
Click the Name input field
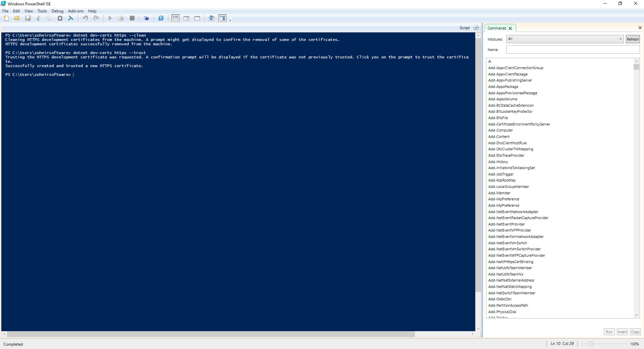pyautogui.click(x=573, y=50)
